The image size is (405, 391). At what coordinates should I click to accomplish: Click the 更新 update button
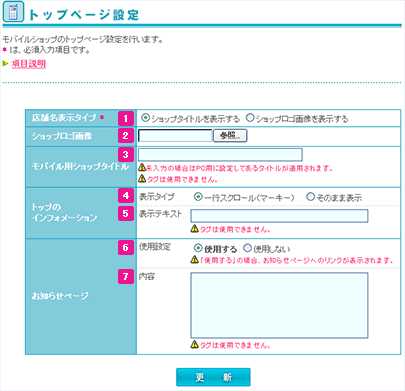click(213, 377)
